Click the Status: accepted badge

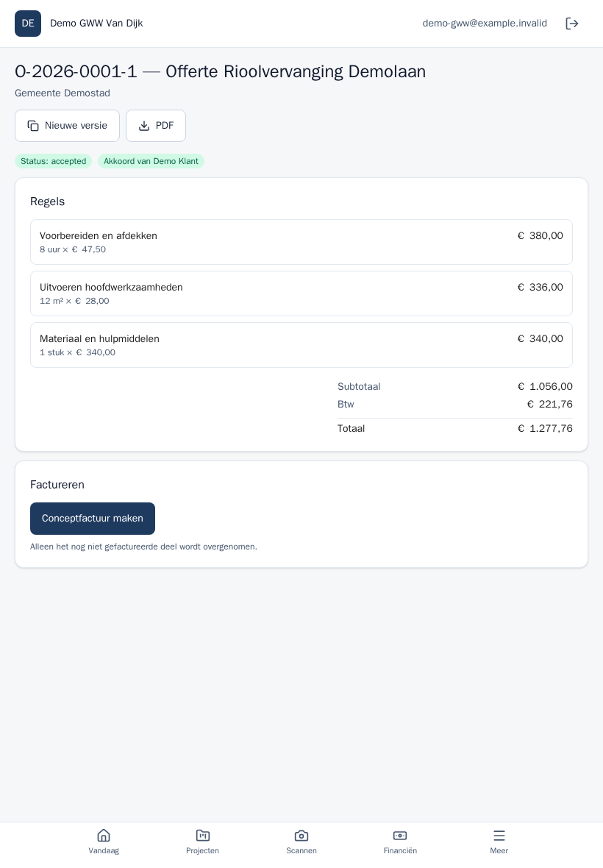[53, 161]
